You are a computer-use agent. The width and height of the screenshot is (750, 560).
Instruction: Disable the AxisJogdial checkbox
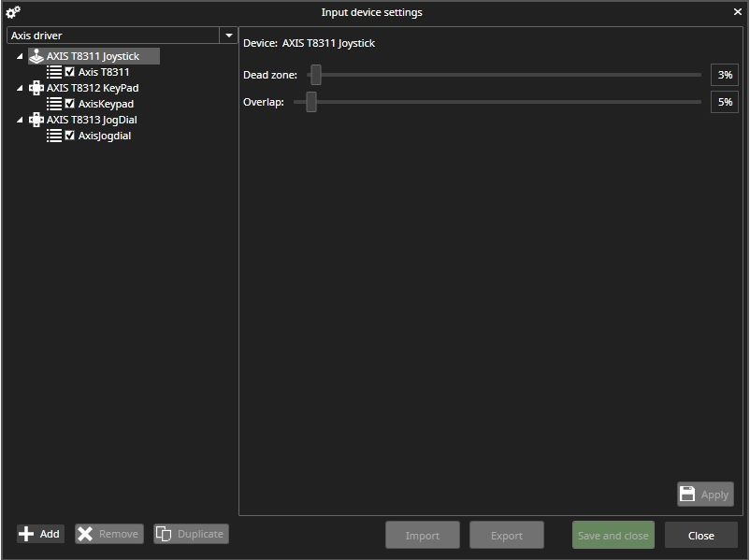click(70, 136)
